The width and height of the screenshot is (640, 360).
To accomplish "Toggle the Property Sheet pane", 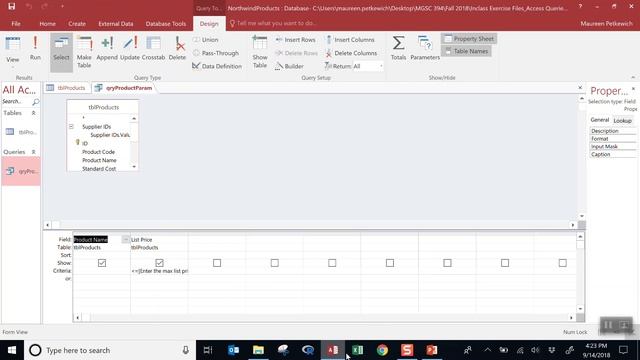I will pyautogui.click(x=469, y=39).
